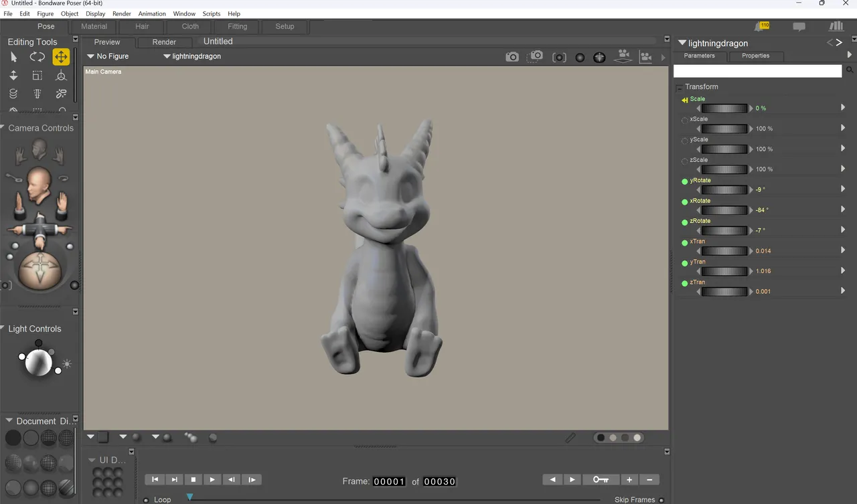Open the library panel icon
Viewport: 857px width, 504px height.
(x=836, y=26)
